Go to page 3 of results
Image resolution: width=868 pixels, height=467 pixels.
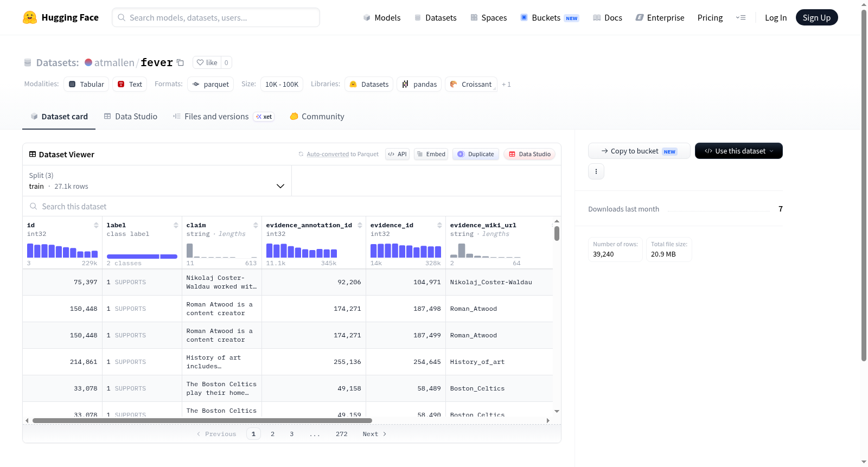291,434
